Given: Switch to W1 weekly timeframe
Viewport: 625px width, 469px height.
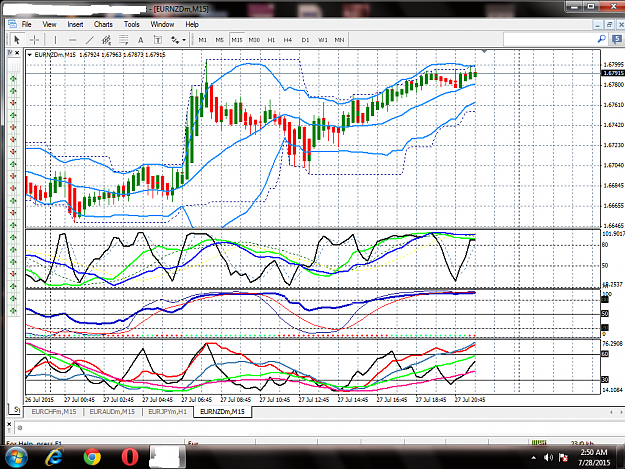Looking at the screenshot, I should pos(322,40).
